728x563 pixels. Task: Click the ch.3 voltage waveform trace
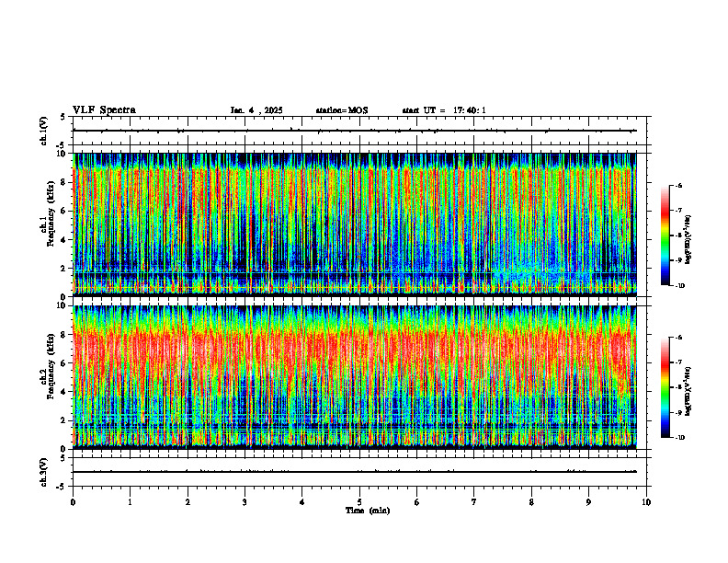[x=355, y=472]
